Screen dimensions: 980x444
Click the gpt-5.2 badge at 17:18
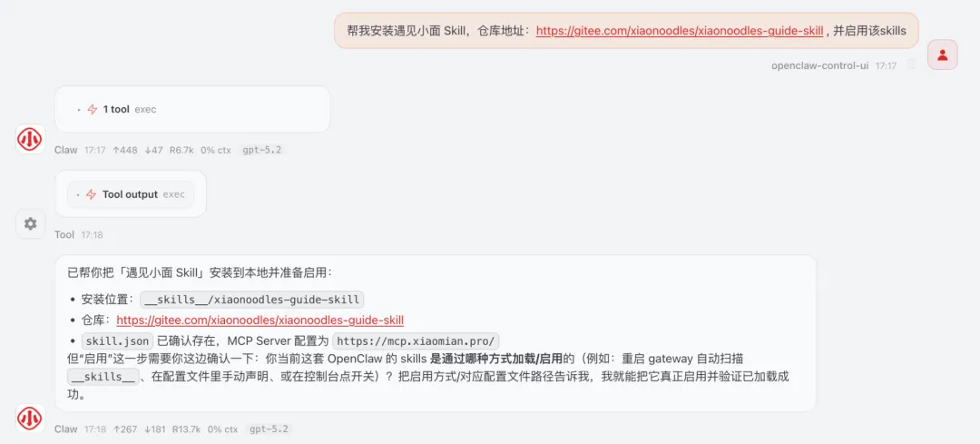[x=269, y=429]
